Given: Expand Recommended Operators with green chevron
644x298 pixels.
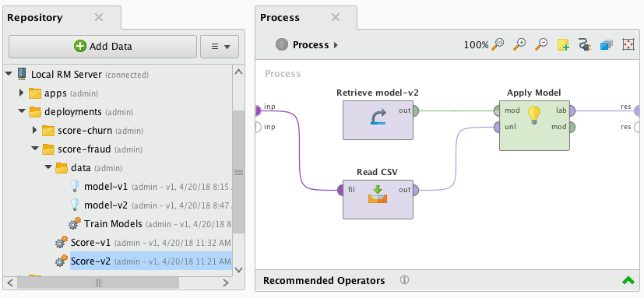Looking at the screenshot, I should point(628,280).
